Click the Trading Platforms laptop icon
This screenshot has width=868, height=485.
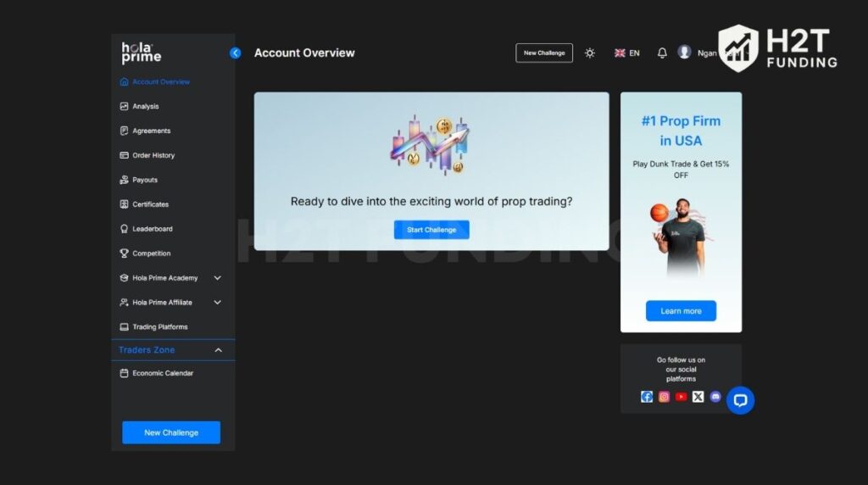coord(124,326)
